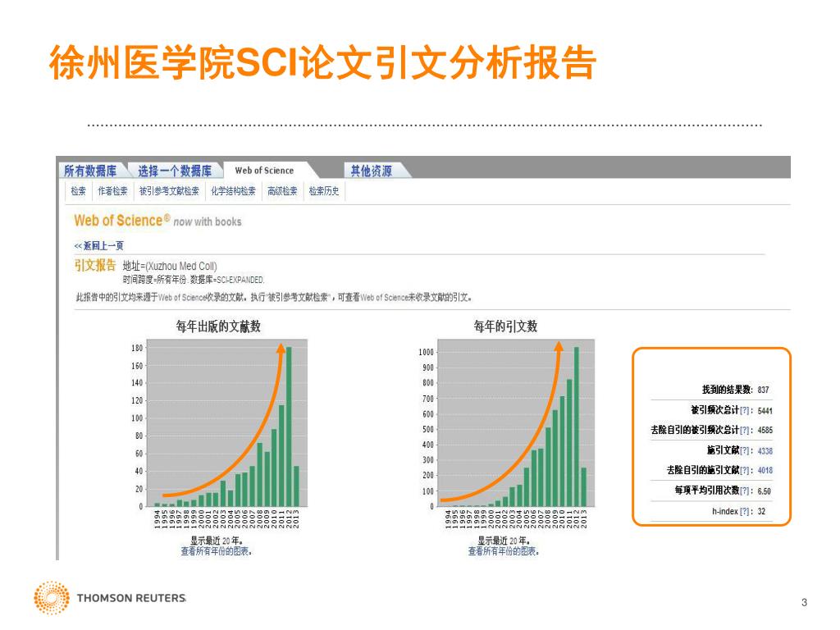Open 被引参考文献检索 option
The height and width of the screenshot is (630, 840).
pyautogui.click(x=169, y=190)
